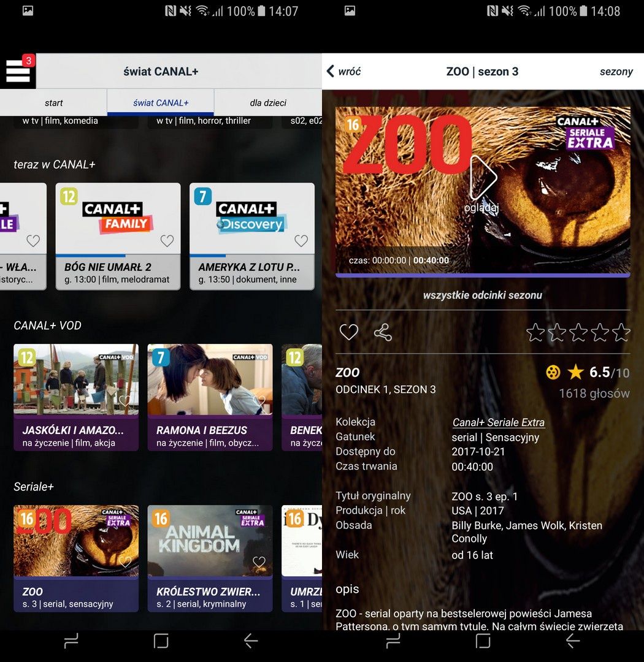Tap the age 7 badge on CANAL+ Discovery tile
Image resolution: width=644 pixels, height=662 pixels.
pos(202,196)
